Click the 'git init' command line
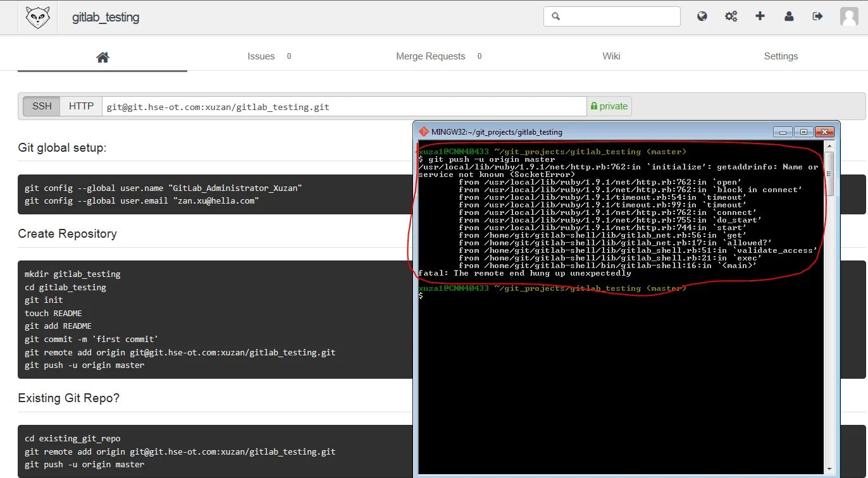This screenshot has width=868, height=478. coord(44,300)
